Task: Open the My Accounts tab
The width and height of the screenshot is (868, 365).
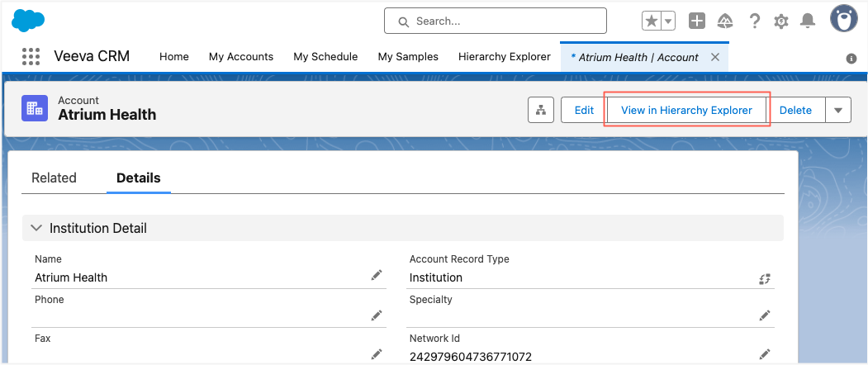Action: (x=241, y=56)
